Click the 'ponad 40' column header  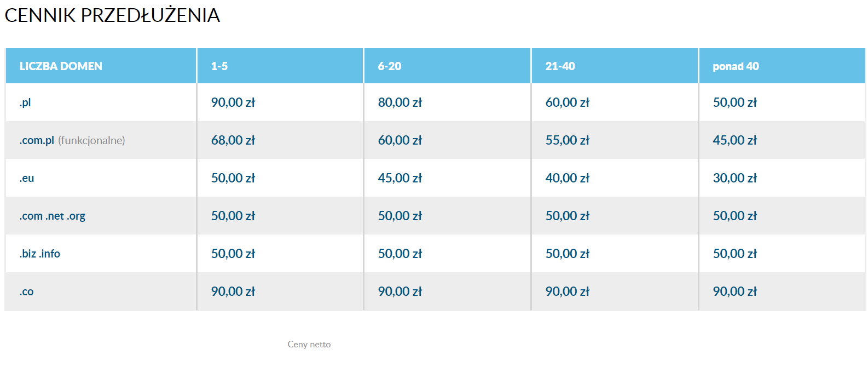point(736,66)
